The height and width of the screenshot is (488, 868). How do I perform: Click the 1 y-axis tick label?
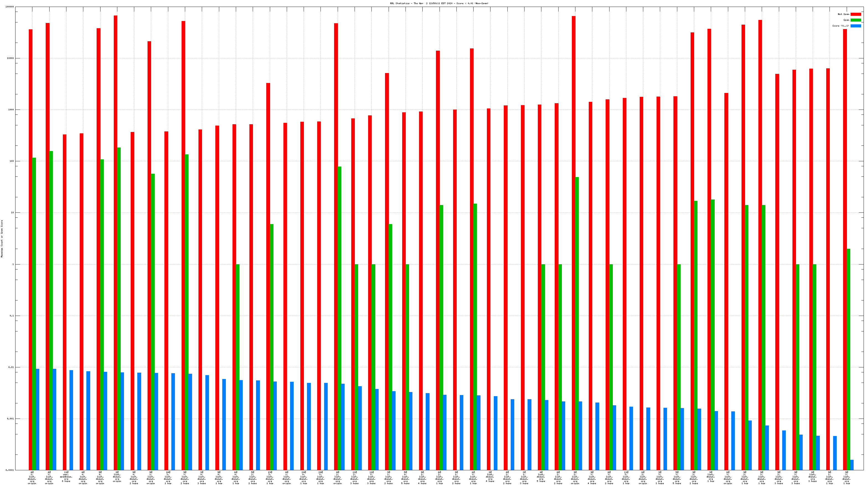coord(13,264)
